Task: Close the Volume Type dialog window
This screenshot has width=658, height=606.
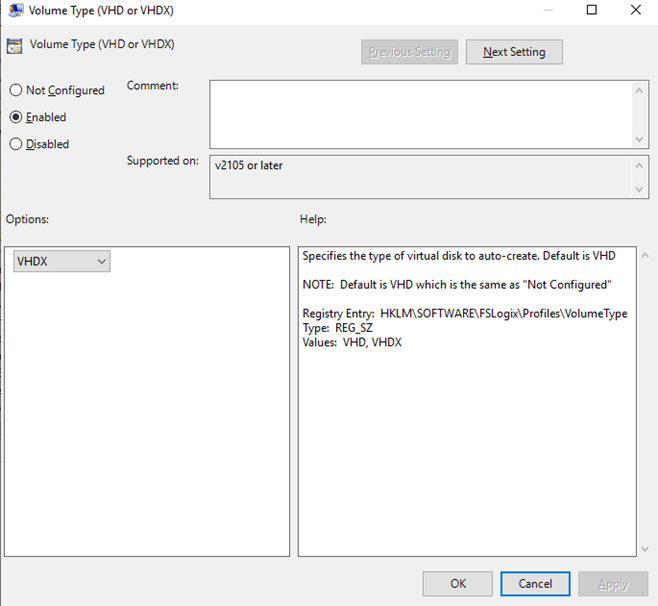Action: 636,10
